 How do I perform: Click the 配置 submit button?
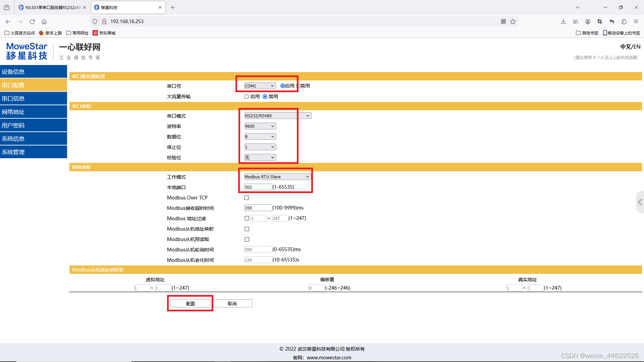(190, 303)
